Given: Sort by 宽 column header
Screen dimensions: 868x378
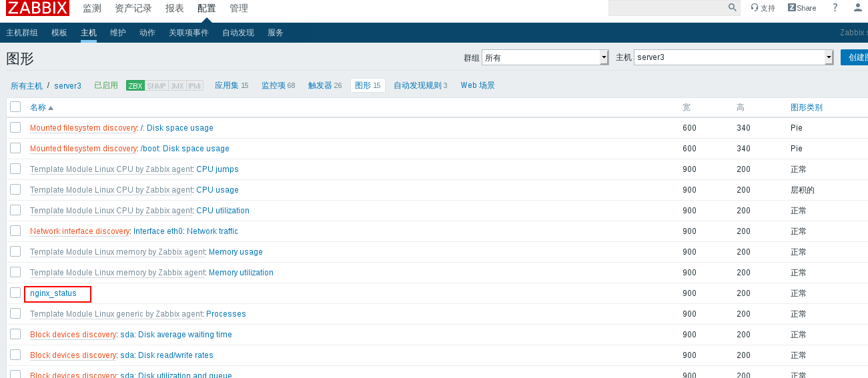Looking at the screenshot, I should (687, 107).
